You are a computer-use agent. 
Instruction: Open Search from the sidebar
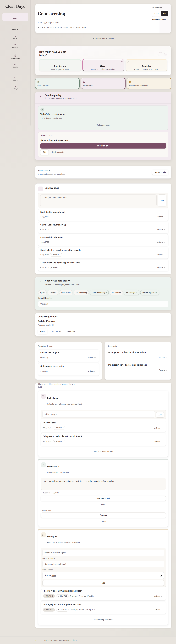click(x=15, y=79)
